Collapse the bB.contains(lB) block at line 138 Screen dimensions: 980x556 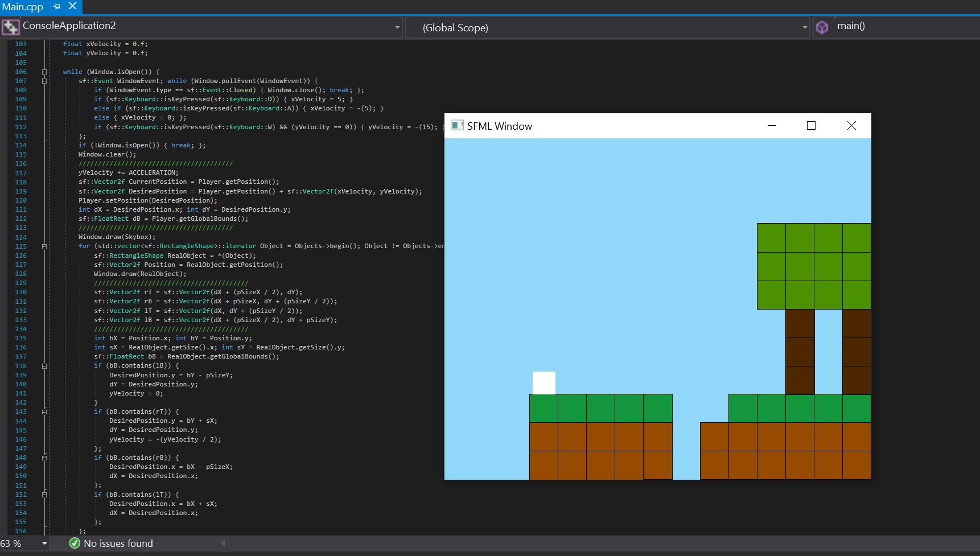coord(44,366)
